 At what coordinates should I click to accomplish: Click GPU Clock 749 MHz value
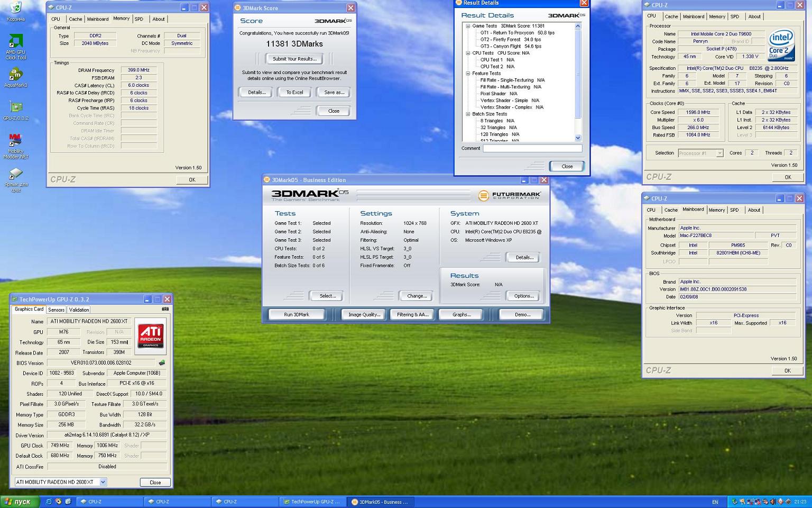click(60, 446)
